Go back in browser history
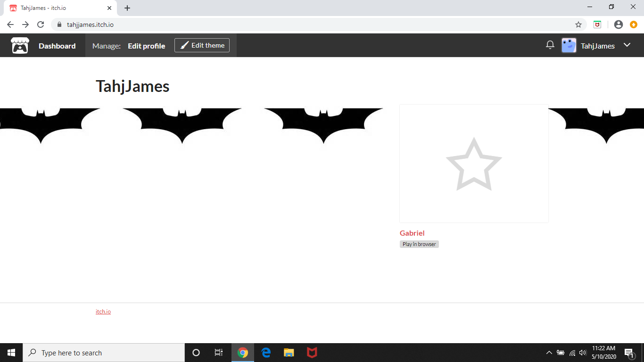644x362 pixels. 10,25
